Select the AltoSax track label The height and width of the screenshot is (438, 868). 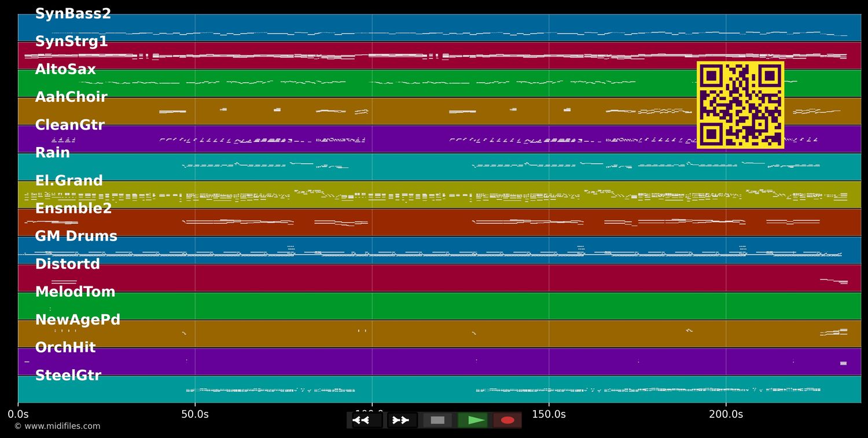[65, 69]
